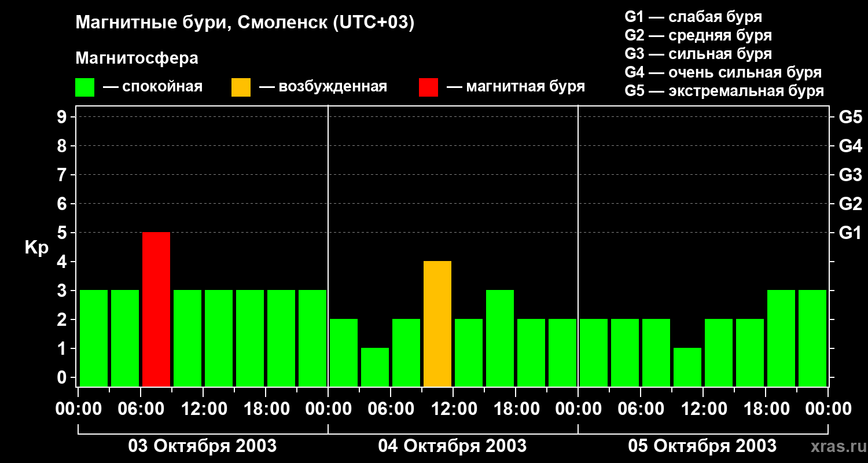
Task: Click the '— магнитная буря' legend label
Action: click(516, 87)
